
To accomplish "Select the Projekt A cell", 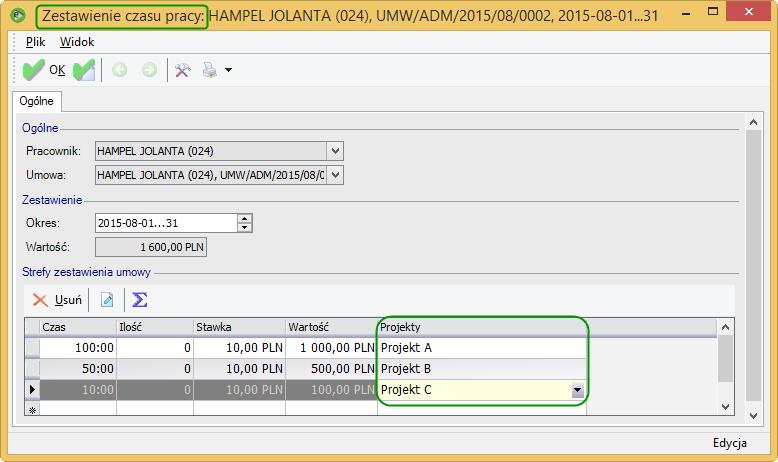I will click(482, 348).
